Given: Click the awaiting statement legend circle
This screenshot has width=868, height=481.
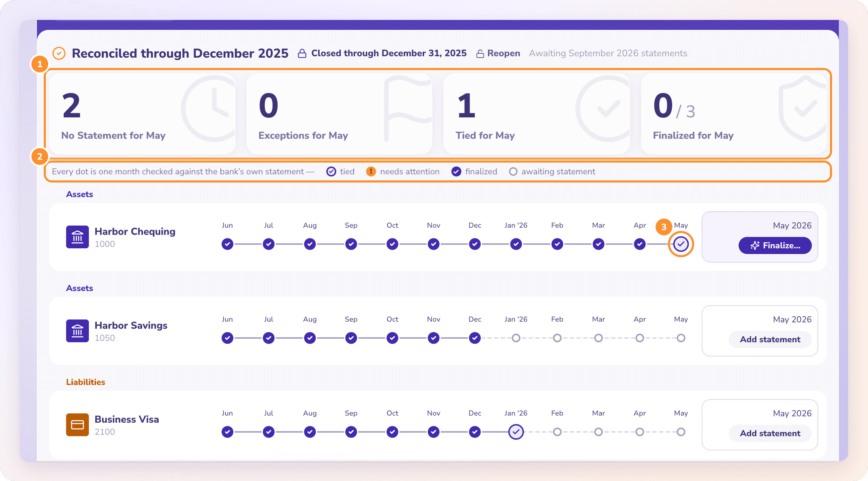Looking at the screenshot, I should (513, 171).
